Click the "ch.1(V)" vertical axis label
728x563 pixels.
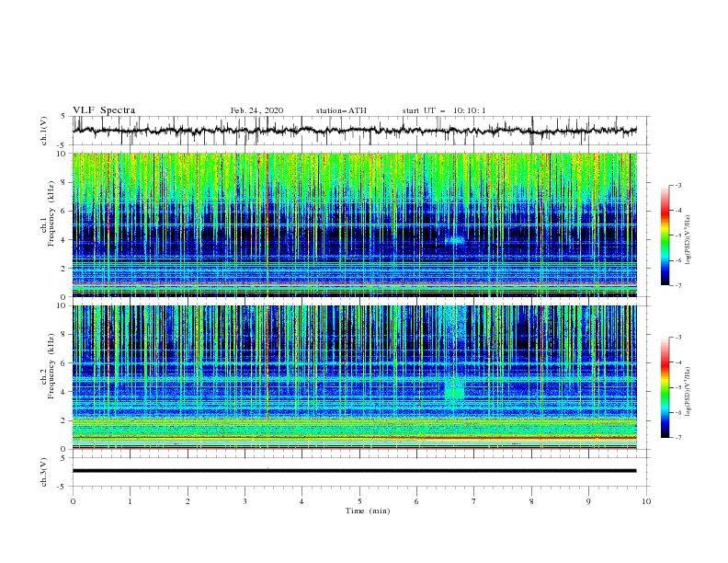(44, 131)
